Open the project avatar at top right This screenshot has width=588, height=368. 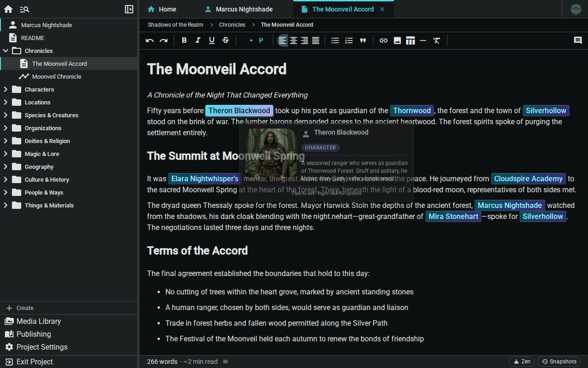(576, 9)
